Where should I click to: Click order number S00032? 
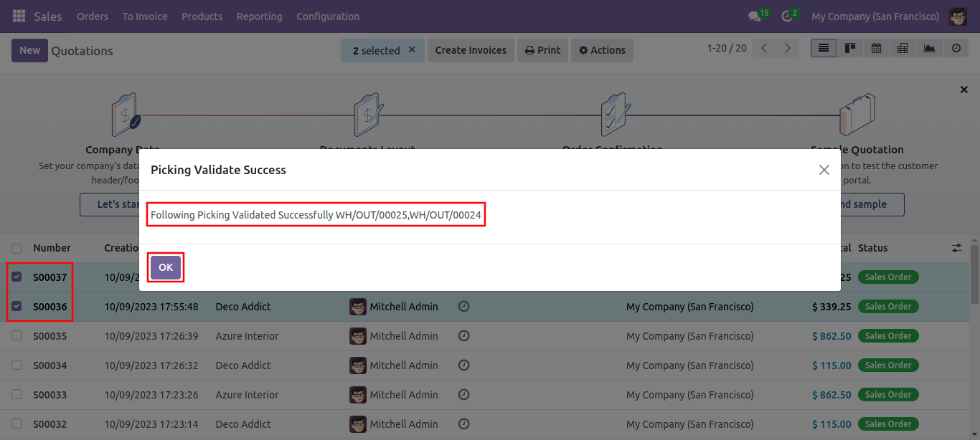pyautogui.click(x=50, y=424)
